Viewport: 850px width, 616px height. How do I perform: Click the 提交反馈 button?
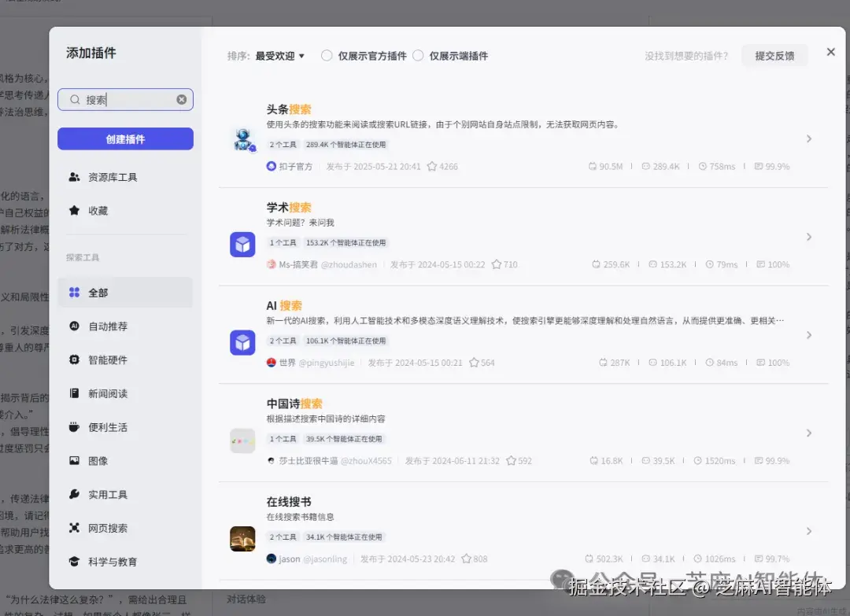point(774,55)
